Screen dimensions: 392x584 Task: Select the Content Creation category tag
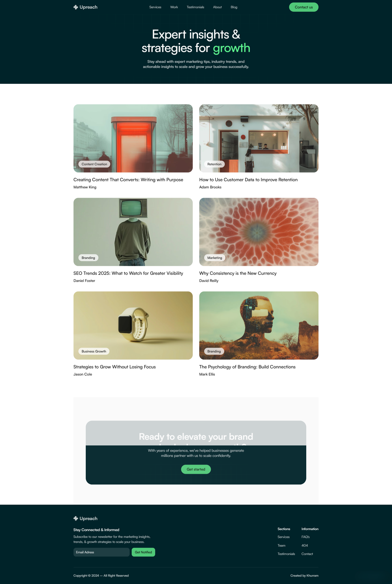(94, 164)
